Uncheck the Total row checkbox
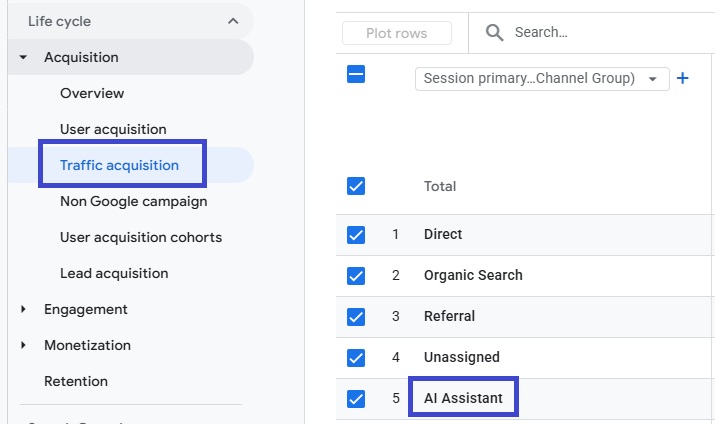 [356, 186]
